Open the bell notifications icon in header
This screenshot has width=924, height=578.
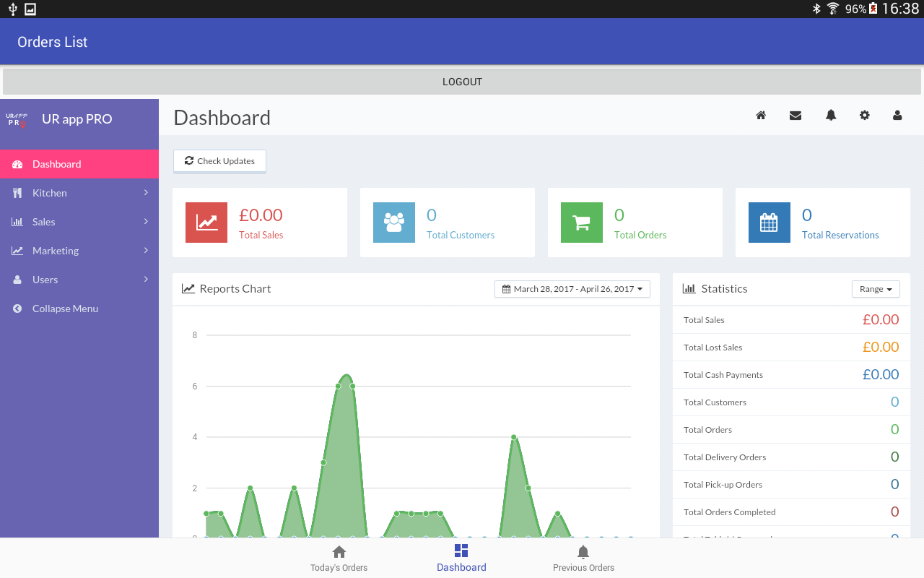(x=831, y=116)
